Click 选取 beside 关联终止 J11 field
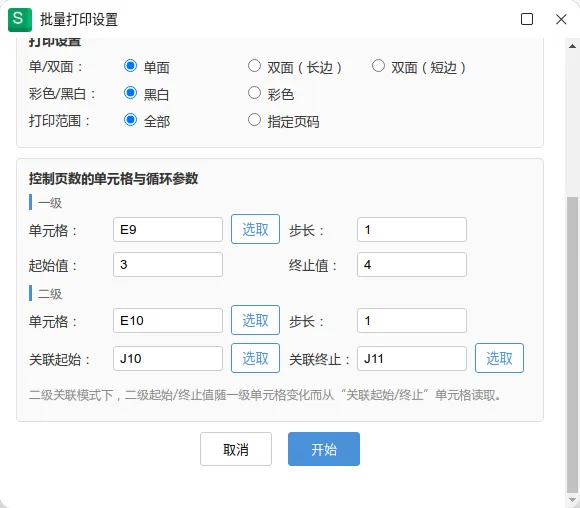Viewport: 580px width, 508px height. (x=499, y=358)
